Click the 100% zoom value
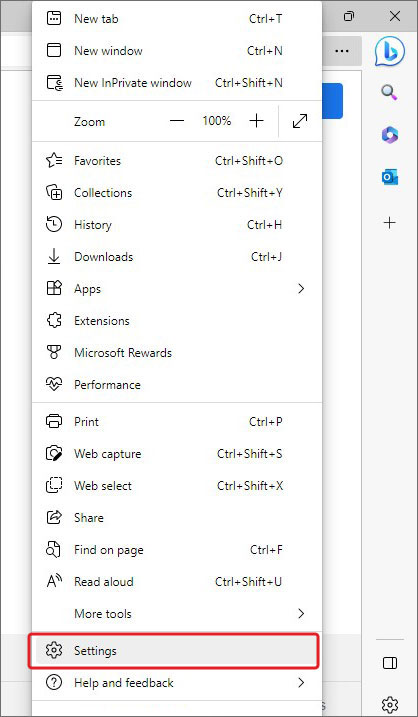 (217, 121)
